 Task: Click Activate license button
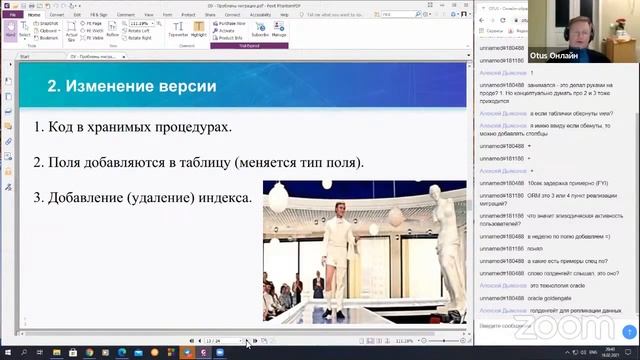(224, 31)
